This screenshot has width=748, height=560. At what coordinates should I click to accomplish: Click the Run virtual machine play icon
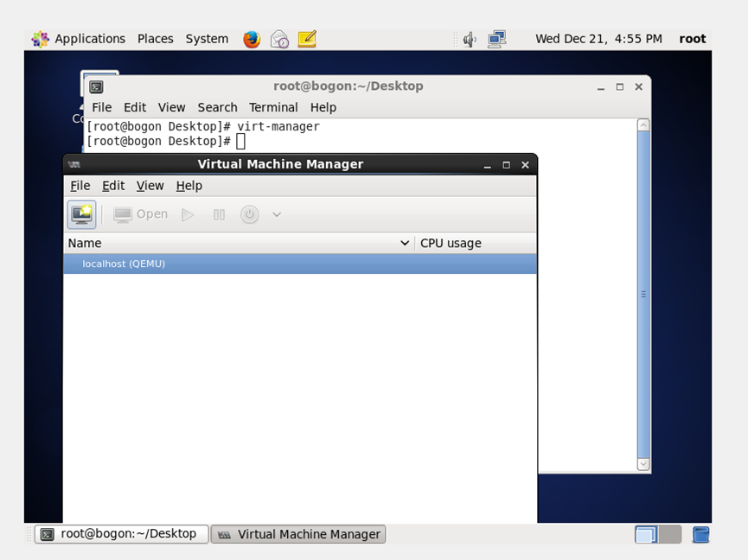point(188,215)
